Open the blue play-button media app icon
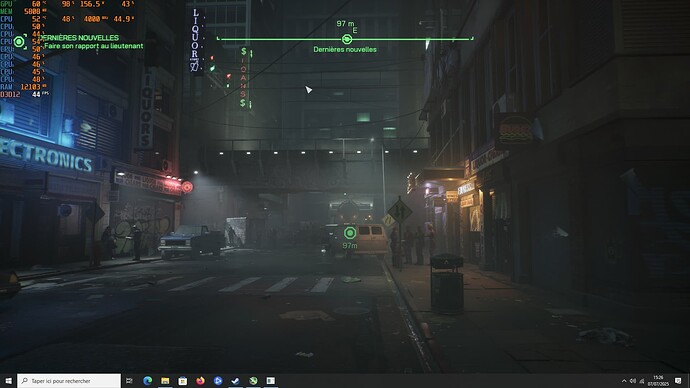The image size is (690, 388). pos(218,381)
